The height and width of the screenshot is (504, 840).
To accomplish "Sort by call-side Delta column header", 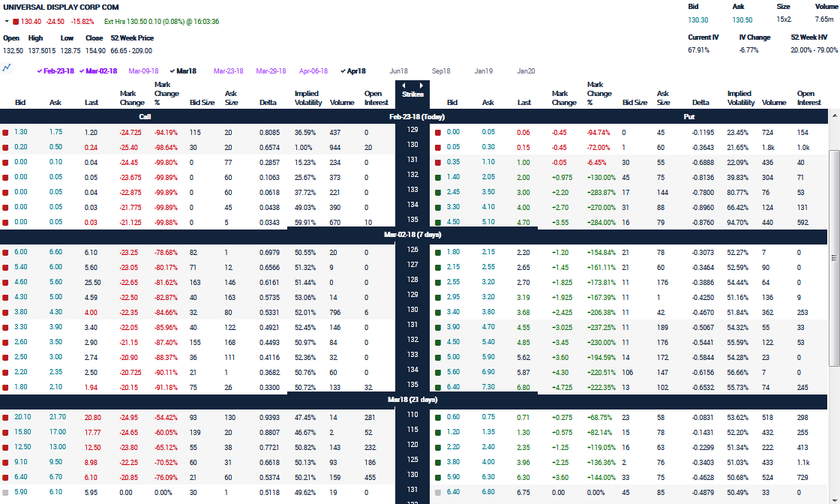I will coord(268,103).
